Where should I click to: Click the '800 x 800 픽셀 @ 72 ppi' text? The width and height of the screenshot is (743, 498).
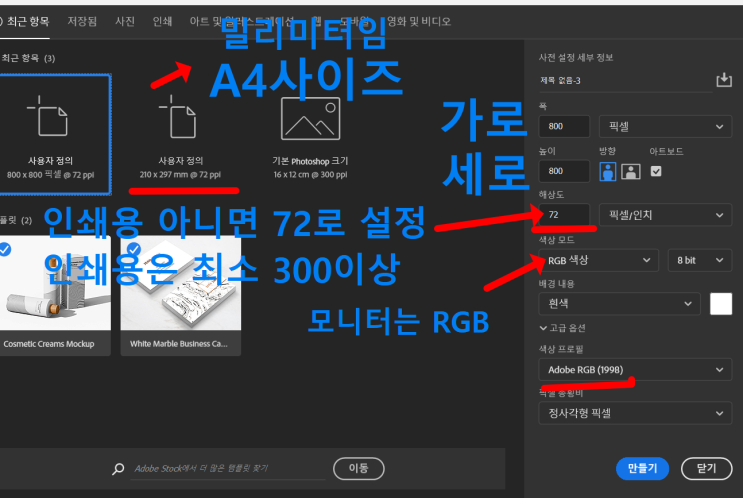[50, 175]
